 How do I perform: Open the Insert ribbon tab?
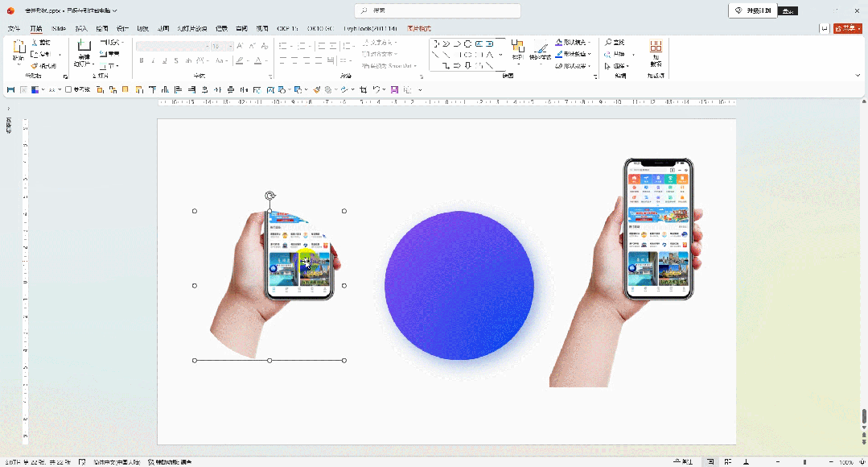[81, 28]
